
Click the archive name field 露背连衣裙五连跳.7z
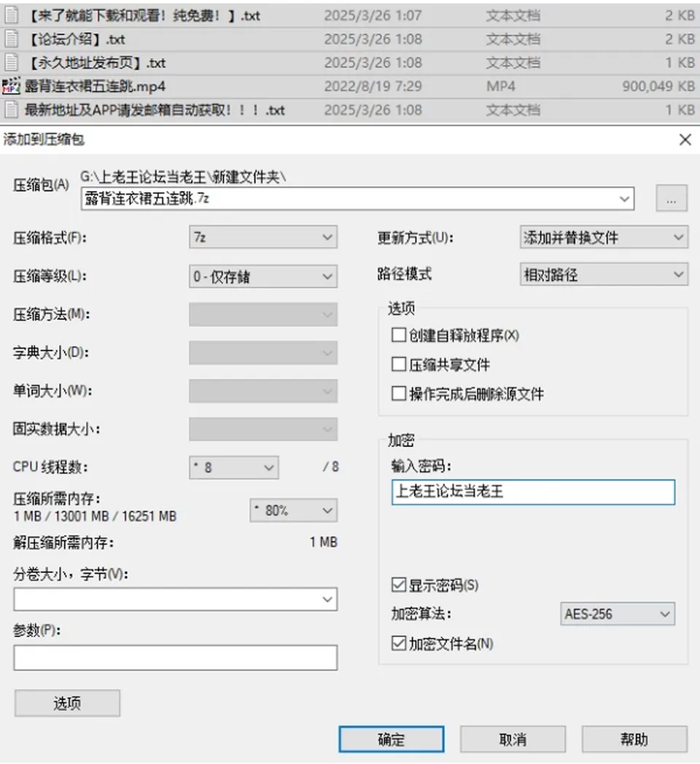(x=357, y=199)
